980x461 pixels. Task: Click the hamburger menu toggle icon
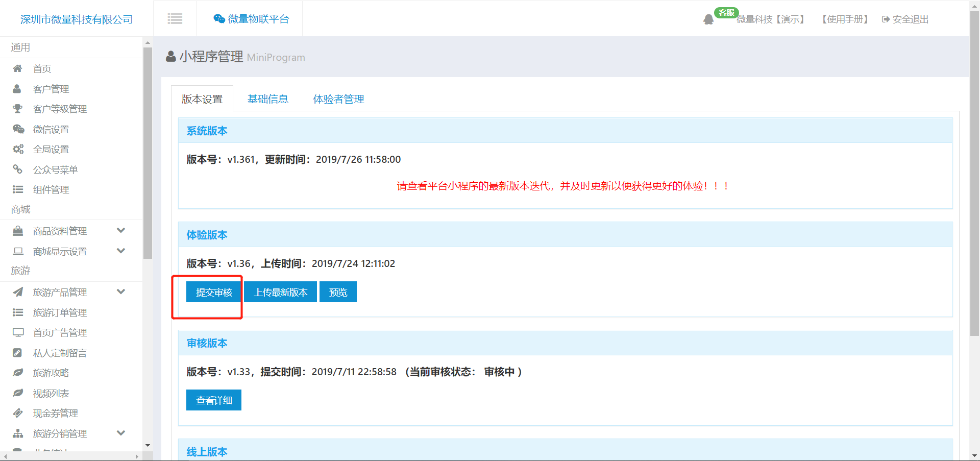[x=175, y=19]
